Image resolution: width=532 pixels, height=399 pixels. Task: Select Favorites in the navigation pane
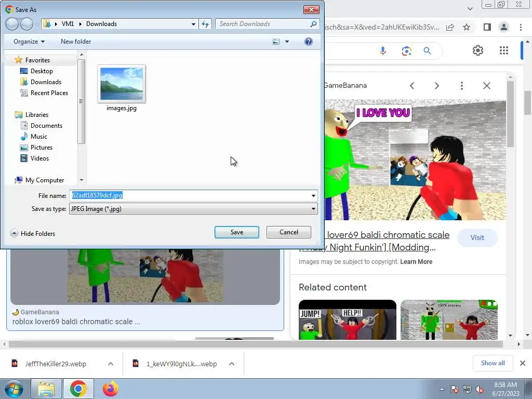click(37, 60)
